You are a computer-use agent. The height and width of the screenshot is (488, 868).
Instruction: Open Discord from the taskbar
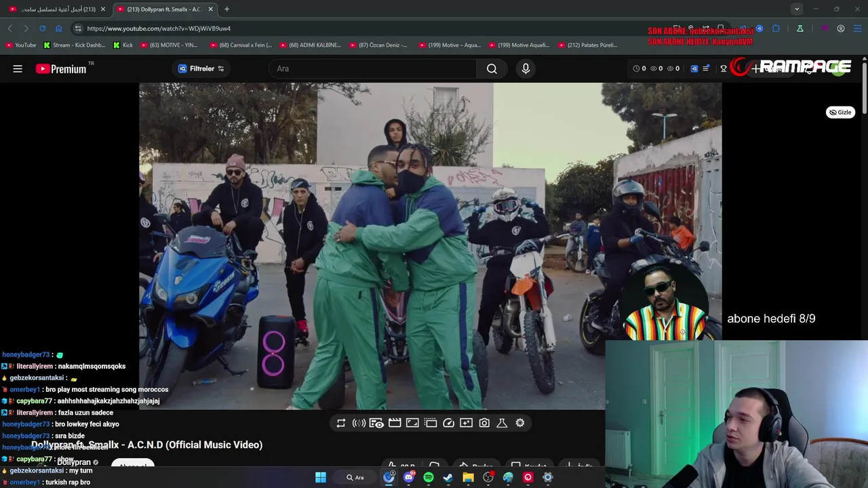pos(409,477)
